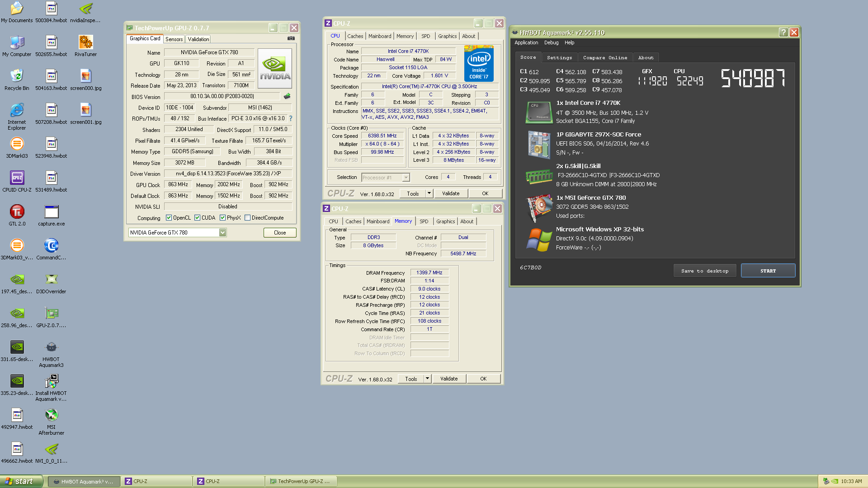Open the GPU-Z.0.7.7 desktop icon
This screenshot has height=488, width=868.
(51, 317)
